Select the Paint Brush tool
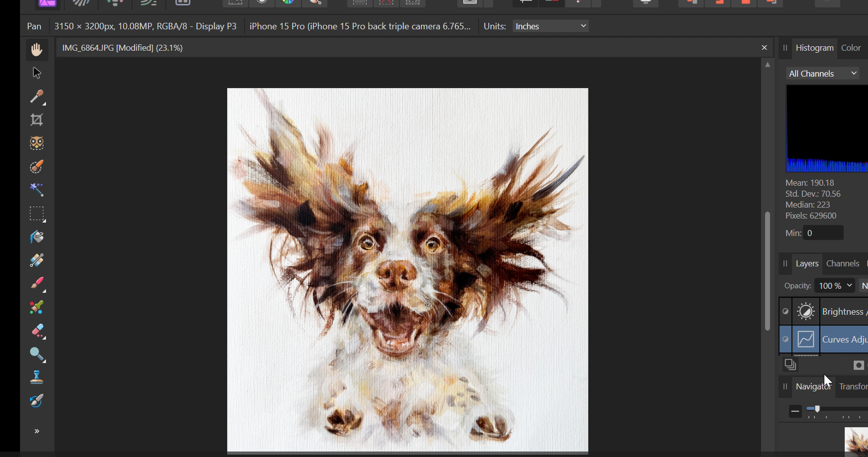868x457 pixels. [x=37, y=284]
